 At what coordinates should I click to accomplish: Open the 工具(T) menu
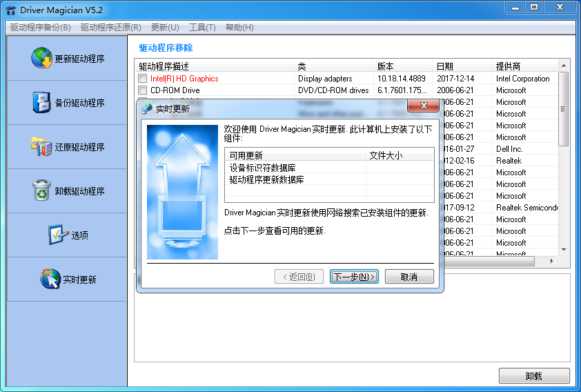pos(202,28)
